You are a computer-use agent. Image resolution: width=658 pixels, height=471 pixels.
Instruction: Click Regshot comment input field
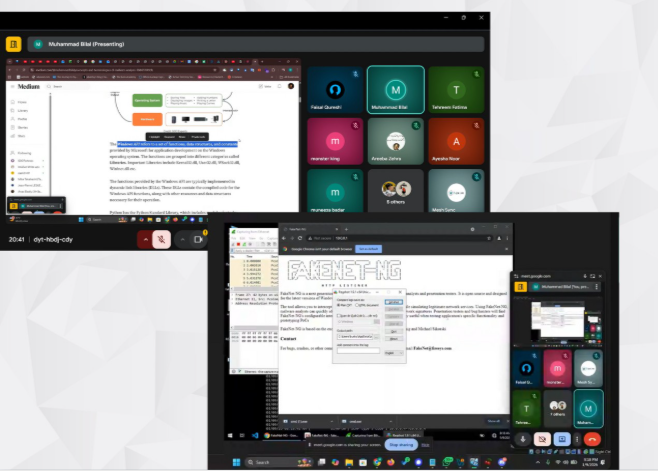(358, 351)
